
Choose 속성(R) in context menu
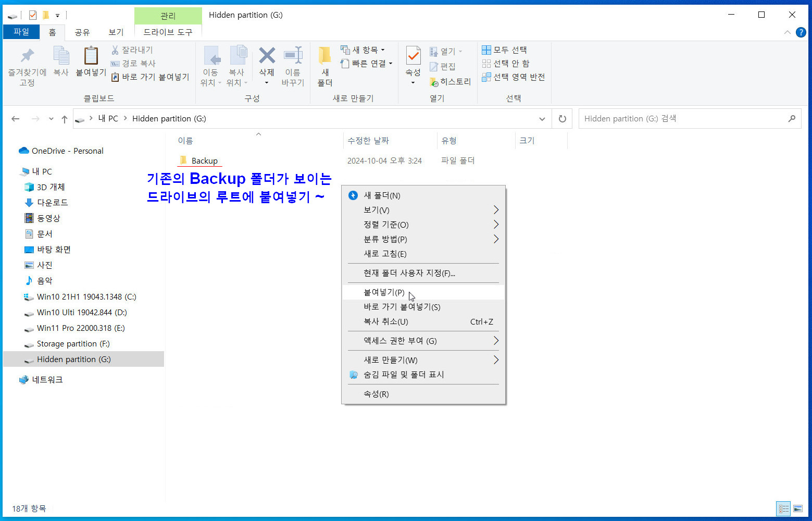tap(423, 394)
